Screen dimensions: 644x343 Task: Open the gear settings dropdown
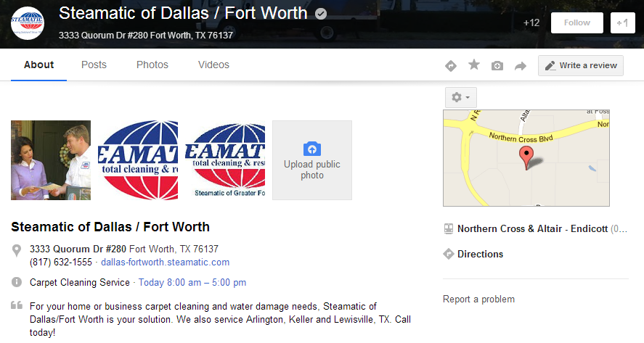click(461, 97)
